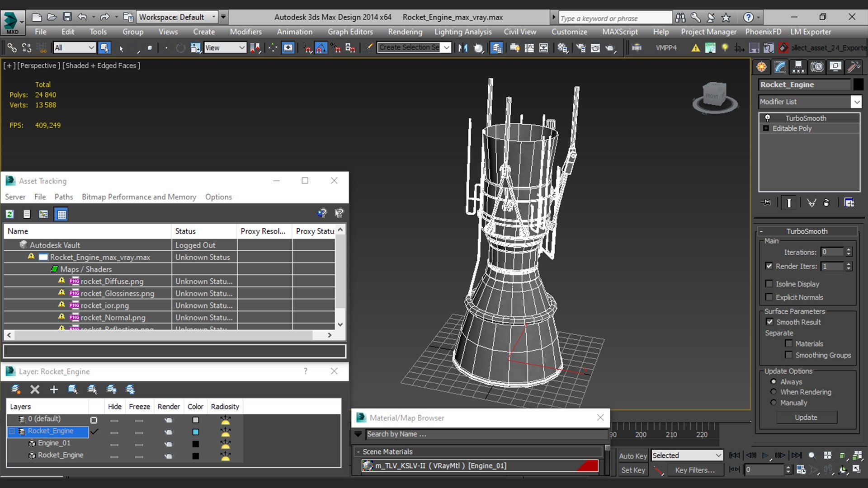Select the When Rendering radio button
Viewport: 868px width, 488px height.
pos(774,392)
